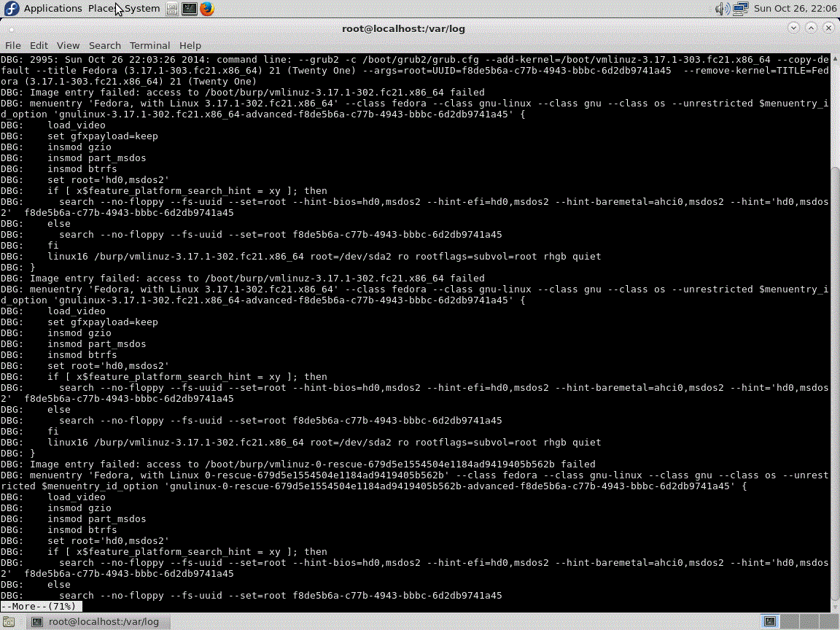
Task: Open the Applications menu
Action: tap(52, 9)
